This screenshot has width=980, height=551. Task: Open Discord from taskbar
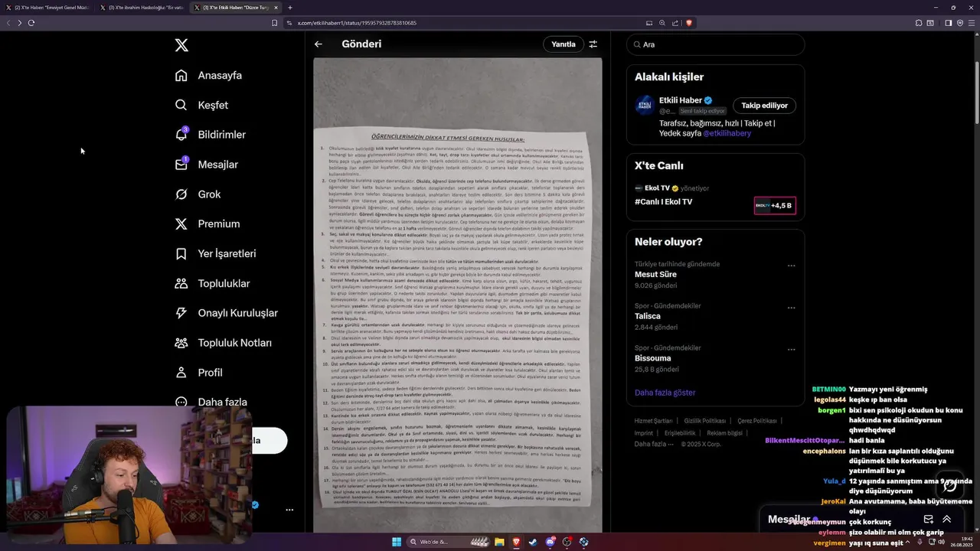click(550, 542)
